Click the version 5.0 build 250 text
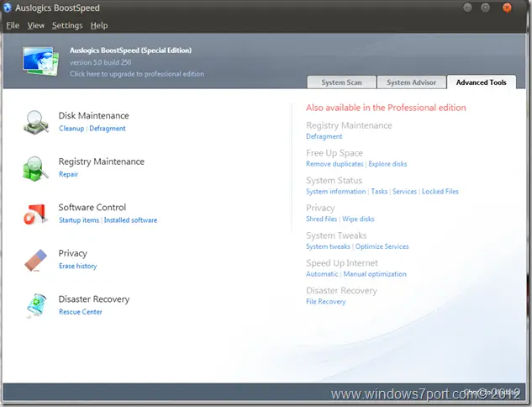 point(100,62)
